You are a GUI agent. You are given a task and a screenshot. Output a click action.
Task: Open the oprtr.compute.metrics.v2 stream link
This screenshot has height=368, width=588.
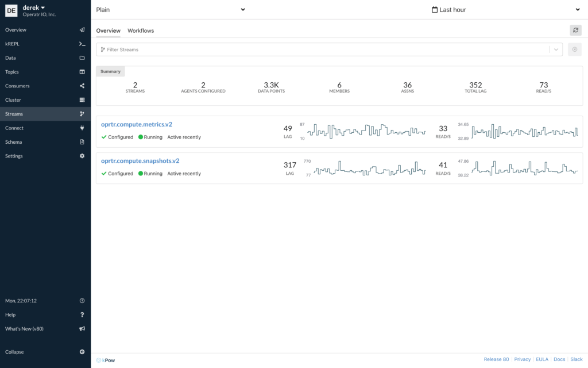(x=137, y=124)
